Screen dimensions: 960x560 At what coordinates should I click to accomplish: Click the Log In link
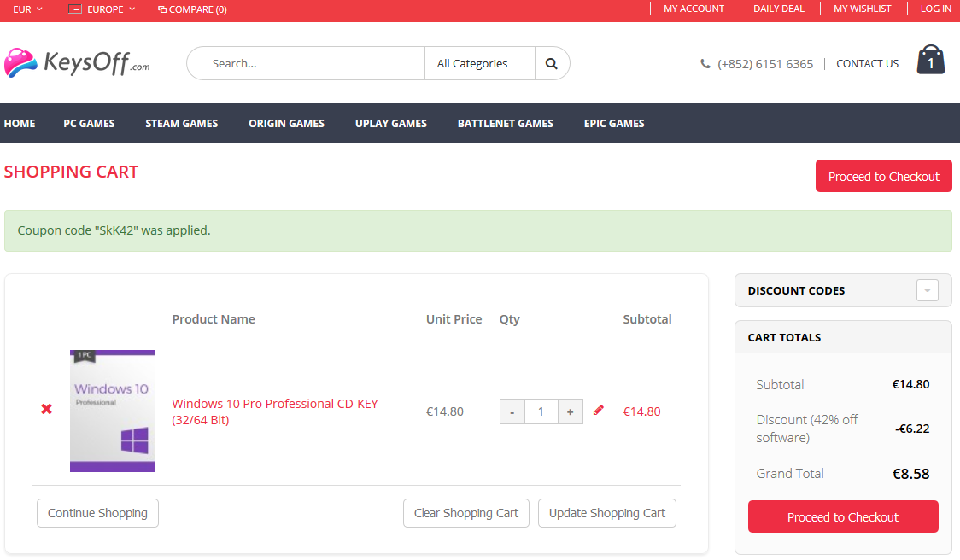(x=935, y=9)
